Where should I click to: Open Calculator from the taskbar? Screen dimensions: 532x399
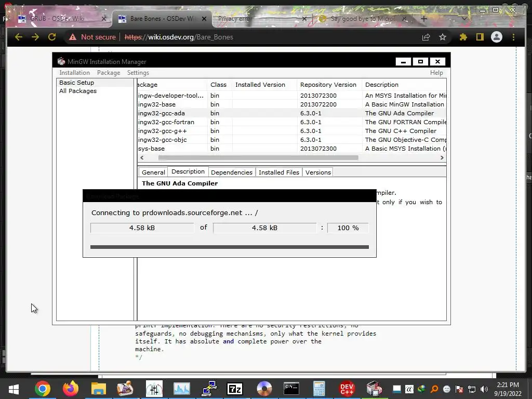click(x=319, y=389)
